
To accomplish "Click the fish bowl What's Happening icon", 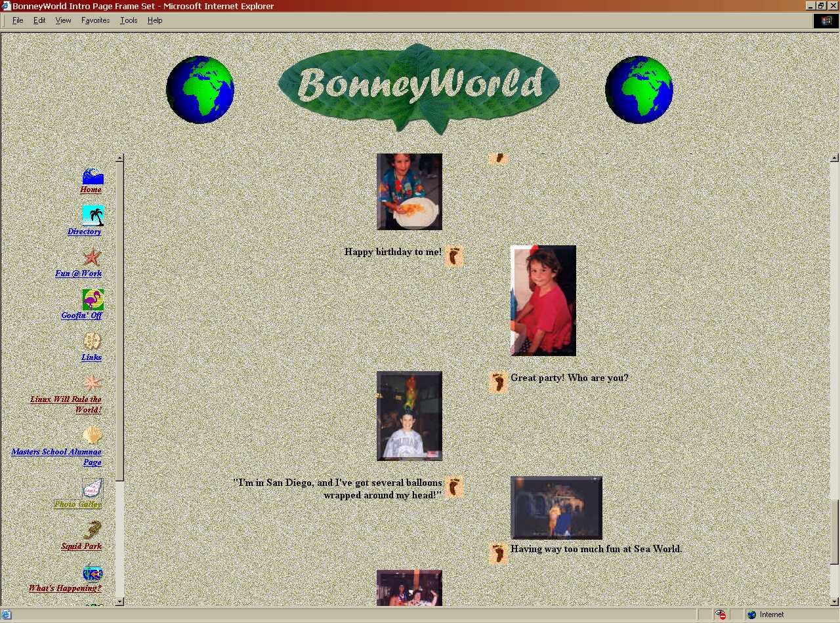I will pos(92,574).
